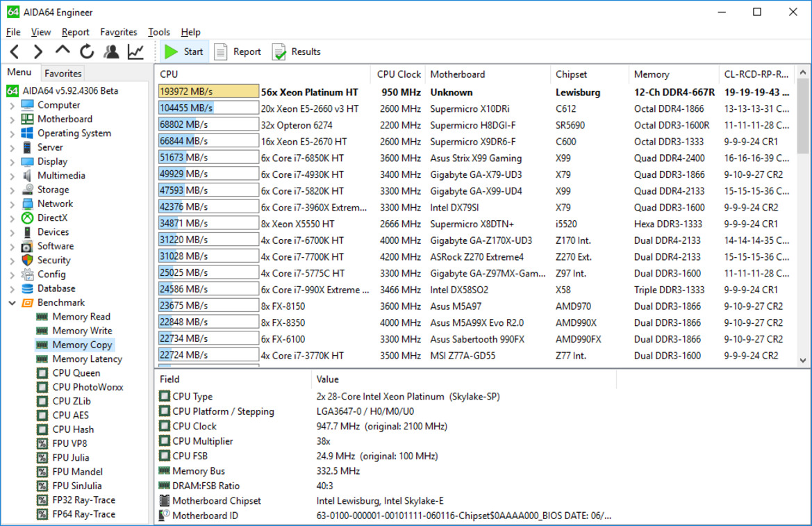Select the Memory Read benchmark

point(81,317)
